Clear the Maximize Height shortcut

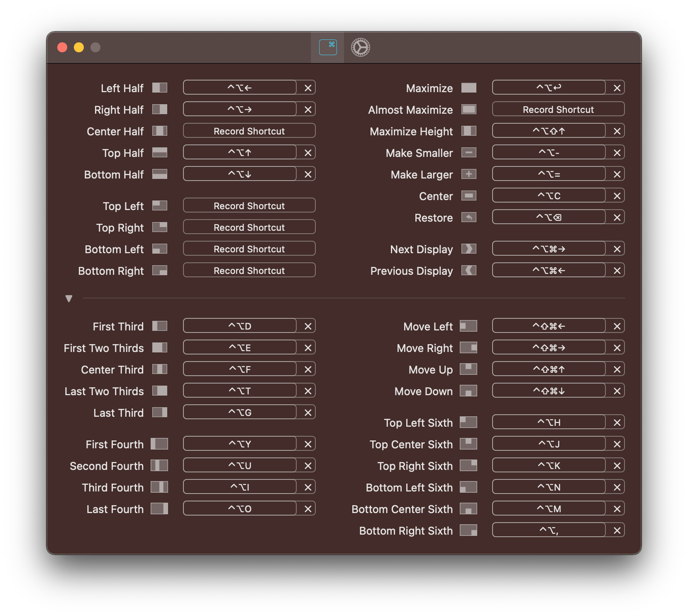tap(617, 131)
